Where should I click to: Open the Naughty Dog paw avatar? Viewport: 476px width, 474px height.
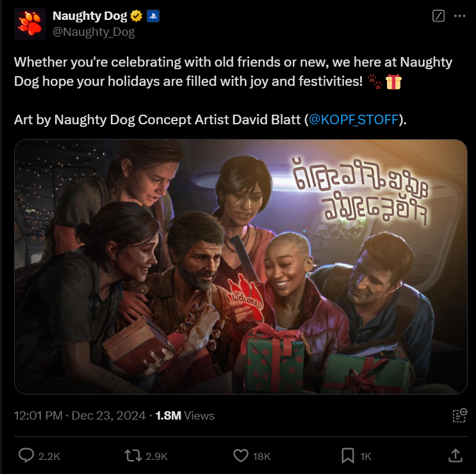point(29,24)
